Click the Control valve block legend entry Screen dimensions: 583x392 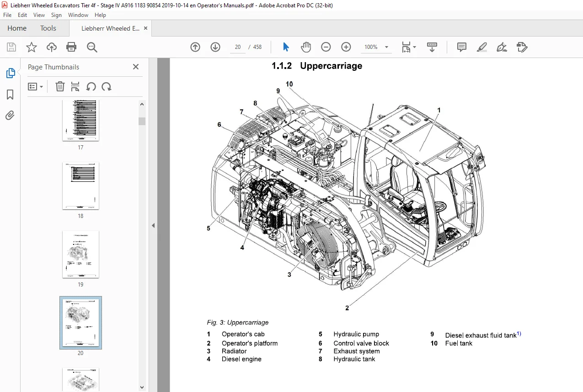tap(361, 343)
